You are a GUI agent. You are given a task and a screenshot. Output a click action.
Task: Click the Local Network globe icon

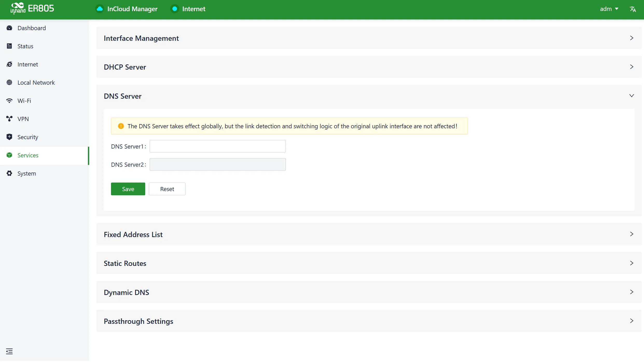(9, 82)
